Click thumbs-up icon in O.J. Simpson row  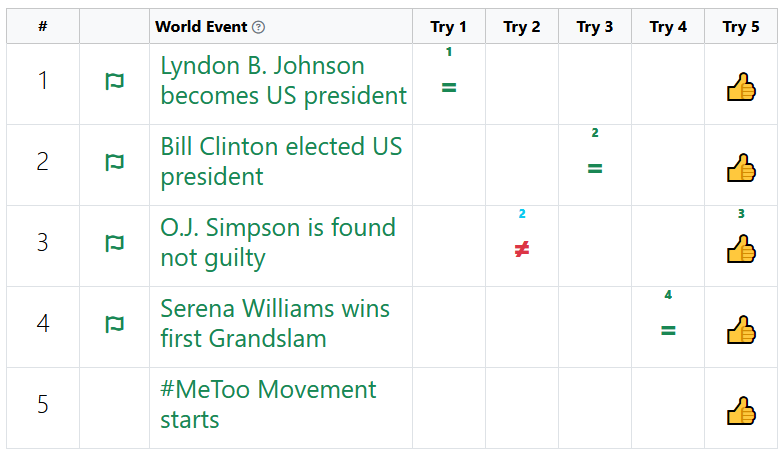pos(741,249)
